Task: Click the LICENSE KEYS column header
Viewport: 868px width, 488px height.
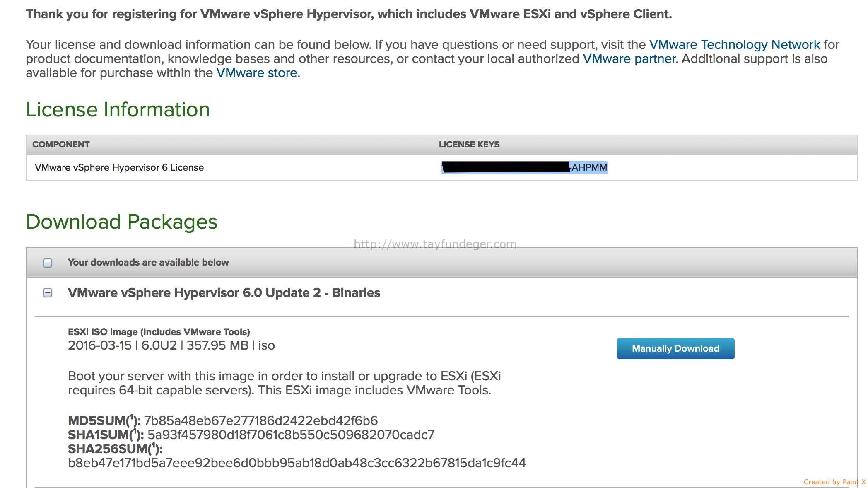Action: (x=469, y=145)
